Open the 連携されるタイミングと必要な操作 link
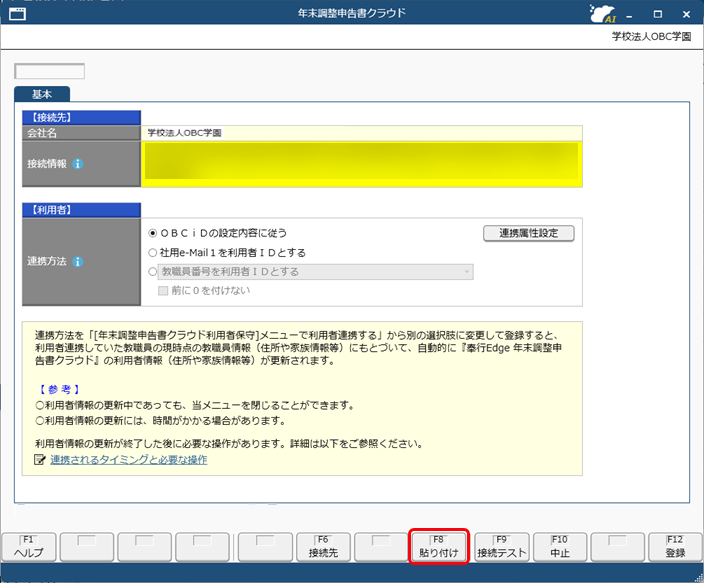Image resolution: width=704 pixels, height=583 pixels. click(129, 459)
